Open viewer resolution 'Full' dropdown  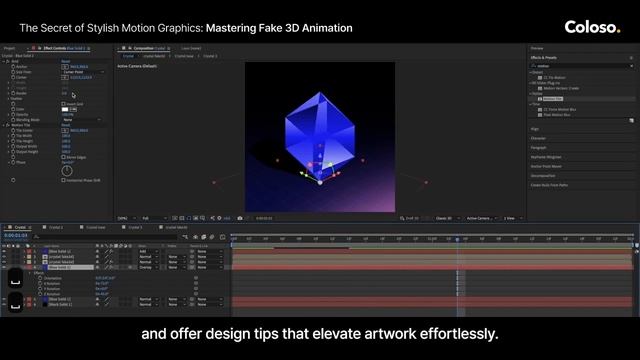(x=154, y=218)
